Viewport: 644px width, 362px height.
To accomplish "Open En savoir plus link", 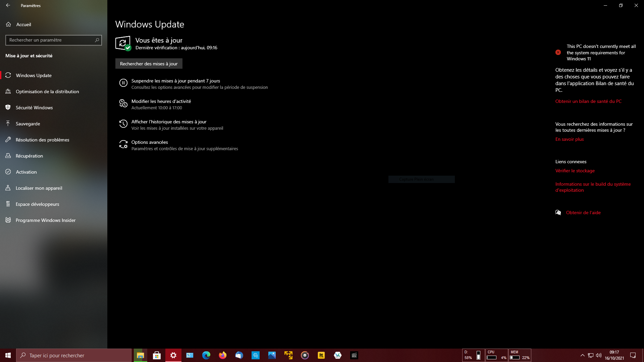I will [569, 139].
